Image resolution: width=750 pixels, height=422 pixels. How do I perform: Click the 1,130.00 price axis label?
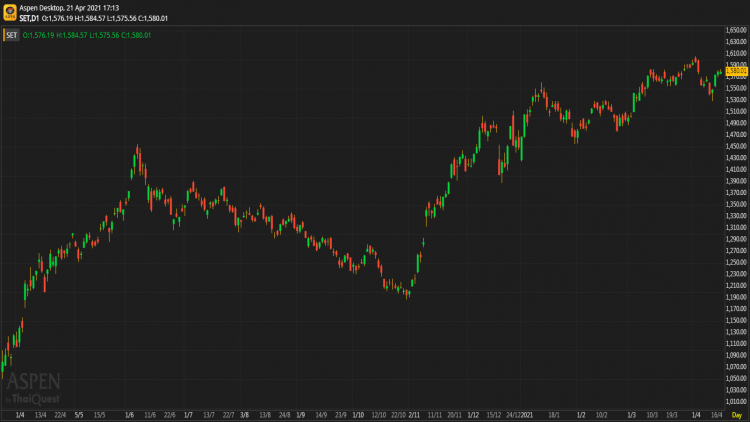pos(736,332)
